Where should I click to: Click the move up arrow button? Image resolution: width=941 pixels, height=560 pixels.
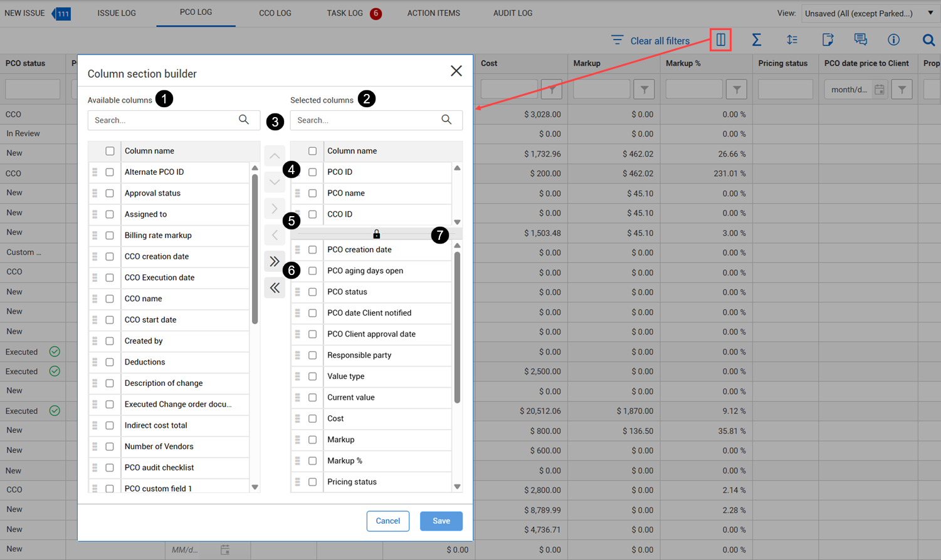pos(275,156)
